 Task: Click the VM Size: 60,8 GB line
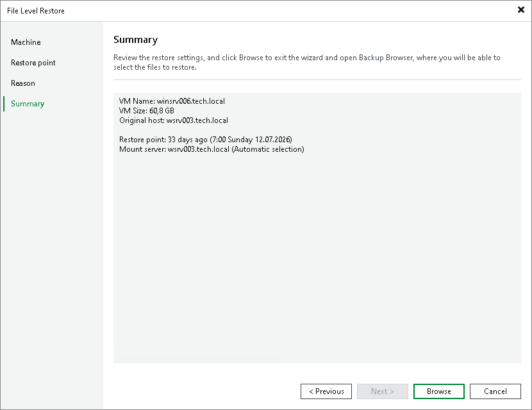147,111
